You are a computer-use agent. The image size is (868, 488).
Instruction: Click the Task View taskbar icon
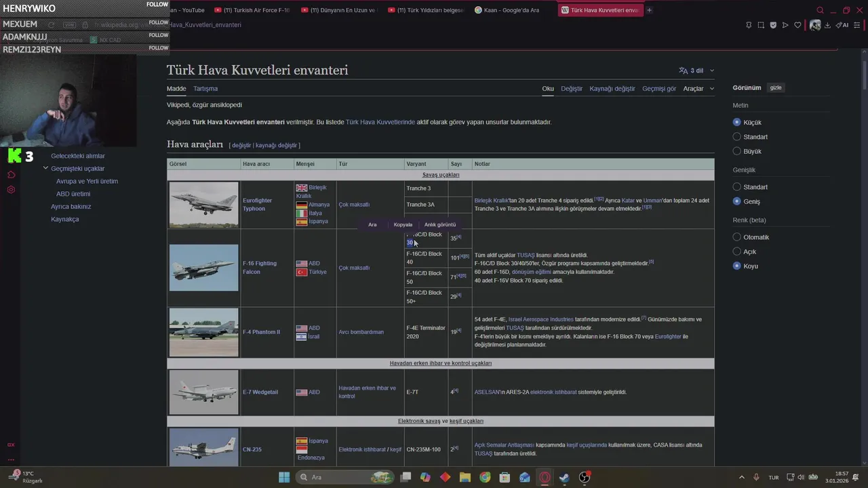click(406, 477)
